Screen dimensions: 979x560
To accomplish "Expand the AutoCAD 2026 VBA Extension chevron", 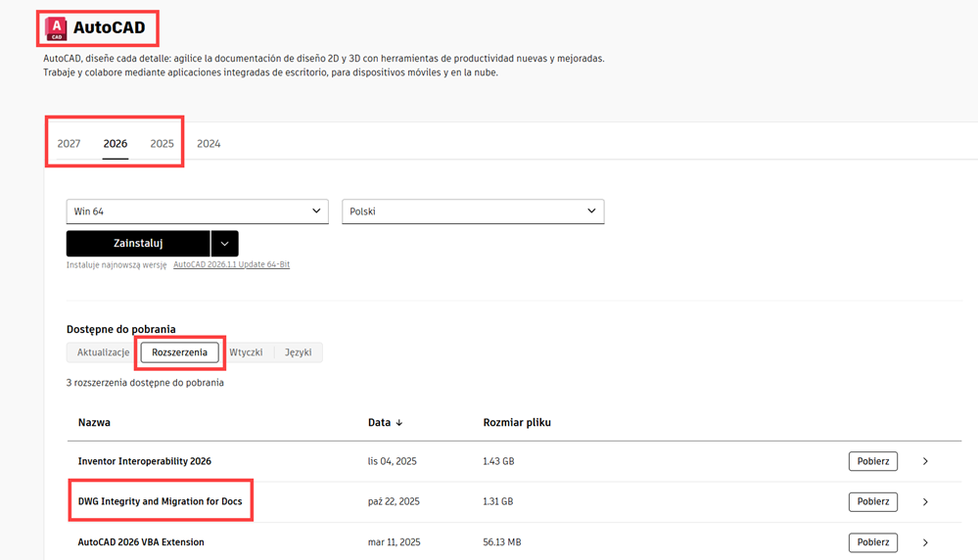I will coord(925,542).
